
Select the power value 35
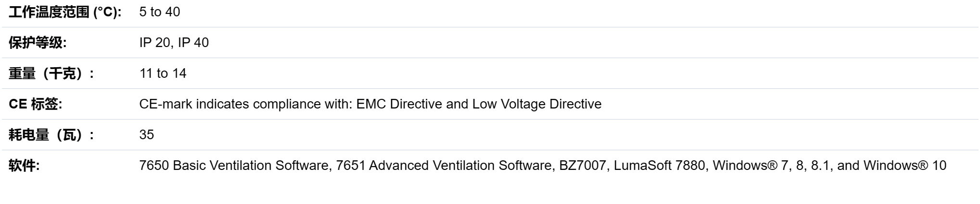pos(147,135)
